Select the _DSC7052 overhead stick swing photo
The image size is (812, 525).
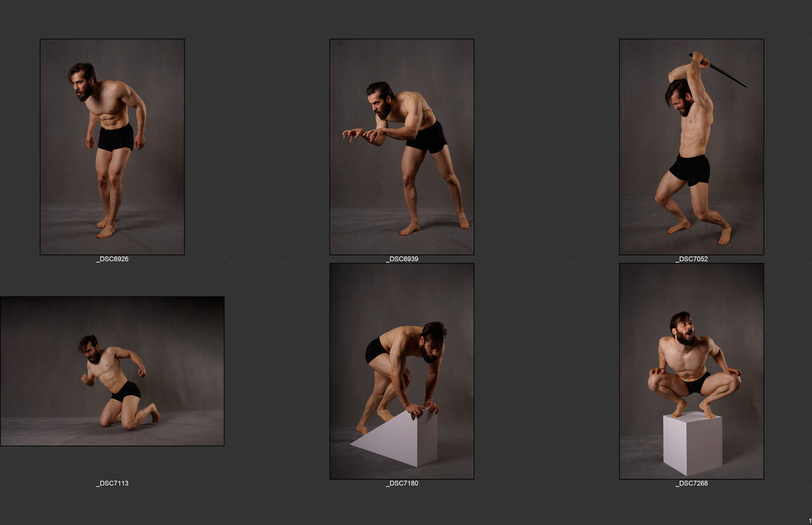tap(691, 147)
